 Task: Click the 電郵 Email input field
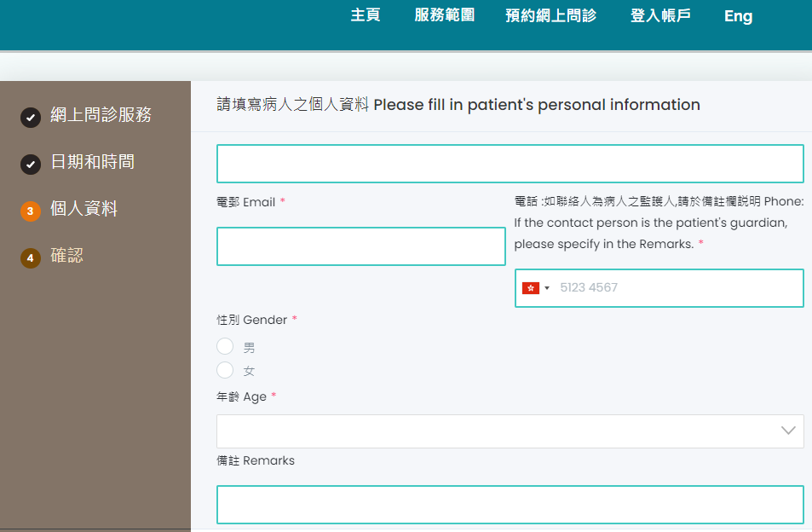point(361,246)
